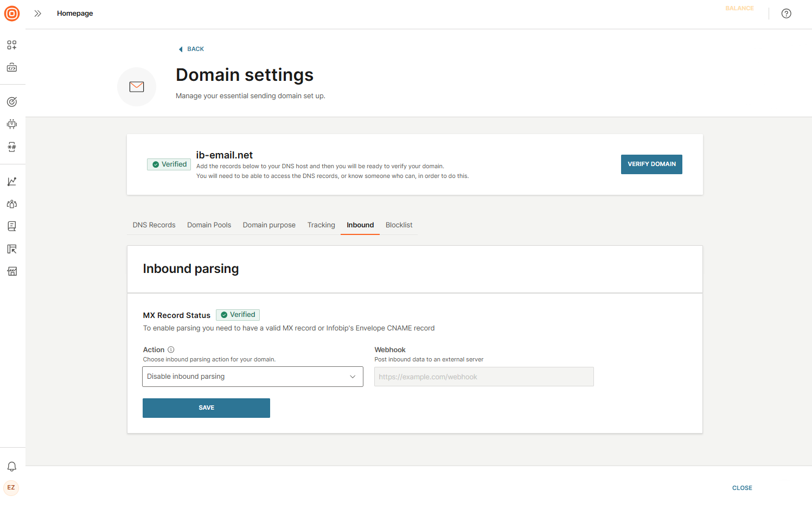Click into the Webhook URL field
Image resolution: width=812 pixels, height=509 pixels.
tap(484, 377)
